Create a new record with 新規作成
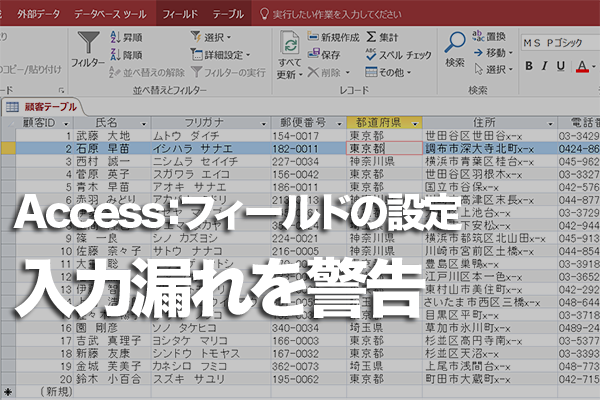Viewport: 600px width, 400px height. pos(334,37)
